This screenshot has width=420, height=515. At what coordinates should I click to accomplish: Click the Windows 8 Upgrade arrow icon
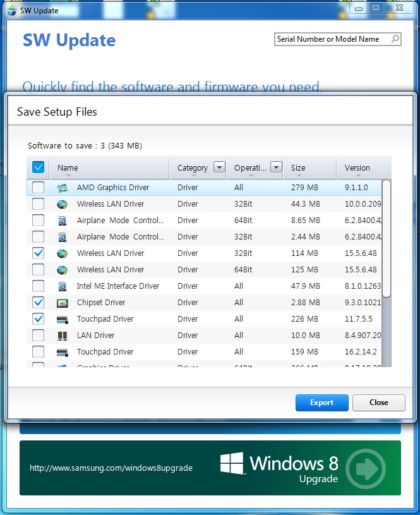[x=366, y=469]
